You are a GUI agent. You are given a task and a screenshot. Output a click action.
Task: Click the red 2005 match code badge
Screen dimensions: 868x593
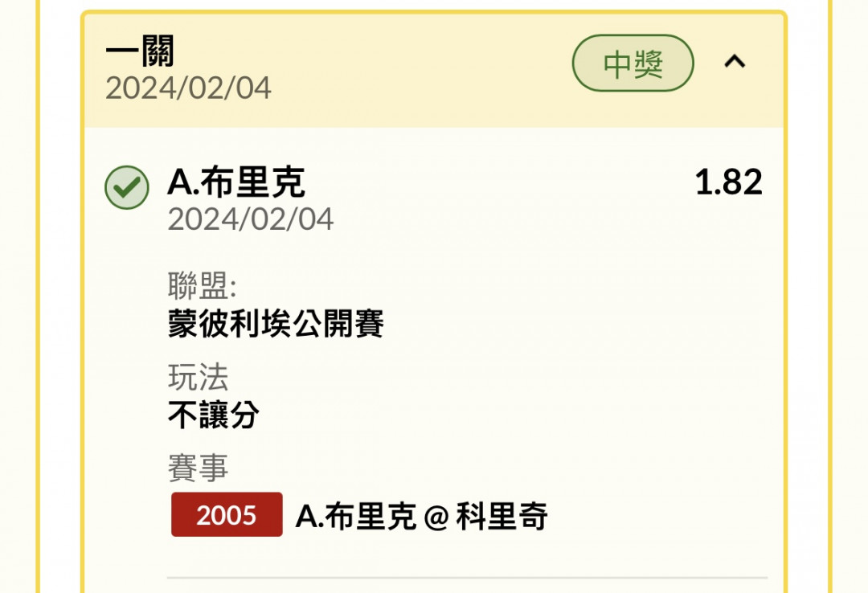click(227, 514)
